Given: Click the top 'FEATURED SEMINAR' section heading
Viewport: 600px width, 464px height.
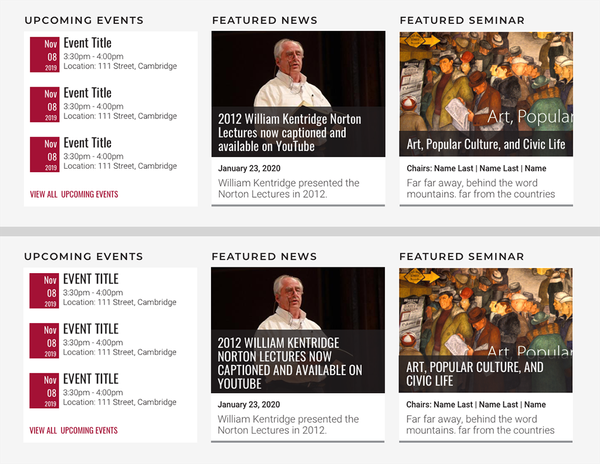Looking at the screenshot, I should 462,20.
